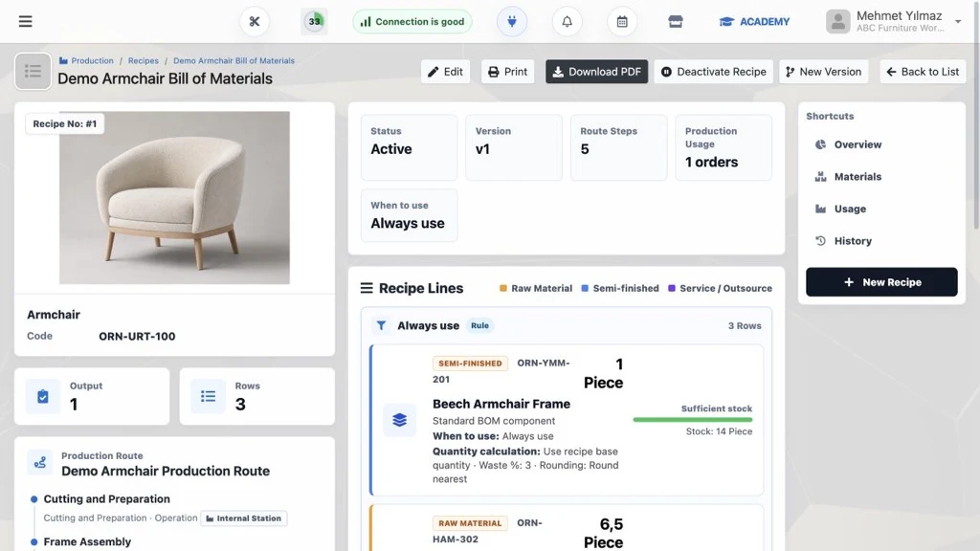The image size is (980, 551).
Task: Click the Output clipboard icon
Action: (x=42, y=396)
